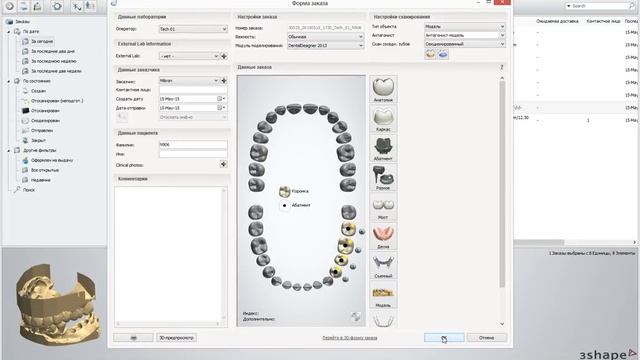The height and width of the screenshot is (360, 640).
Task: Select the Каркас framework restoration icon
Action: tap(383, 118)
